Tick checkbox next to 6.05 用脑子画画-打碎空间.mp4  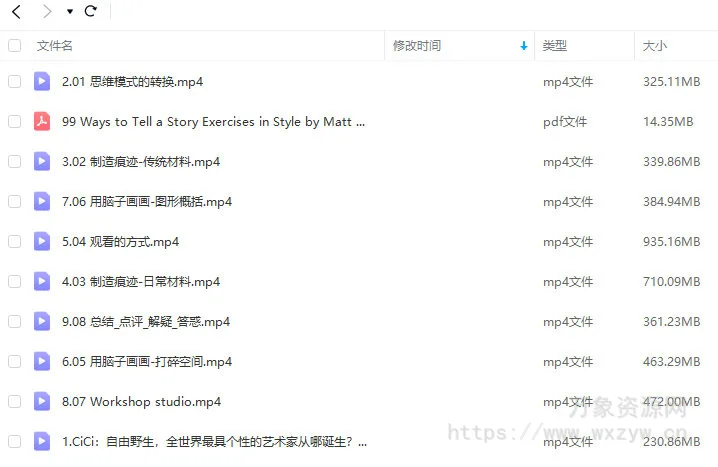point(14,362)
